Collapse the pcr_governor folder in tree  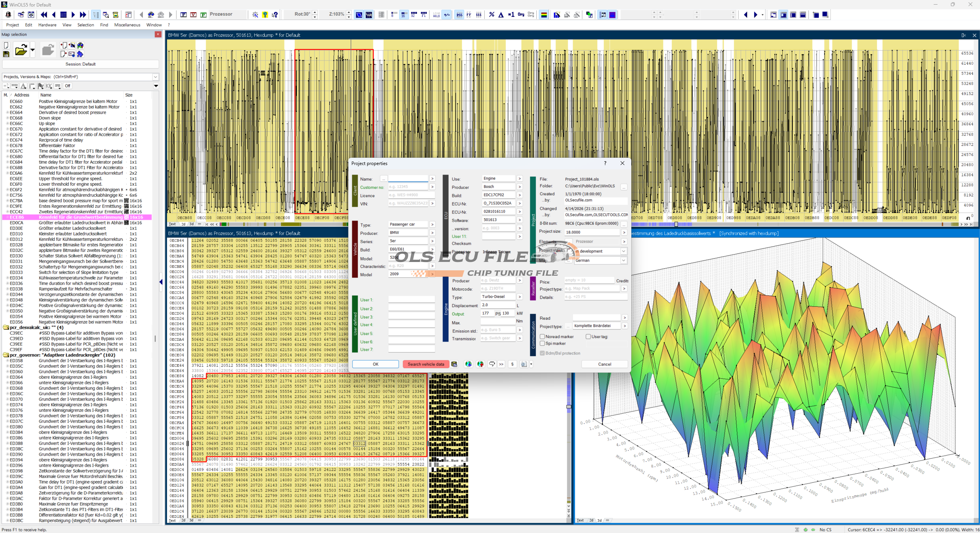coord(6,355)
